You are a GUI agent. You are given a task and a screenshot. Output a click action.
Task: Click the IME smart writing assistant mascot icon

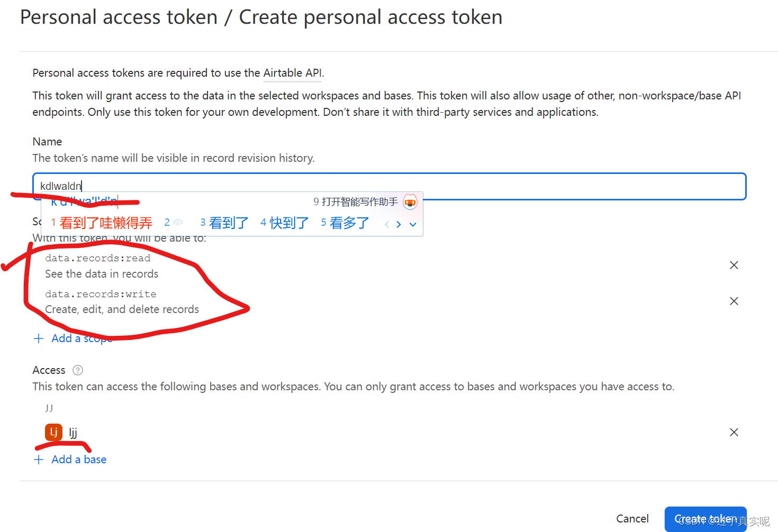coord(410,201)
